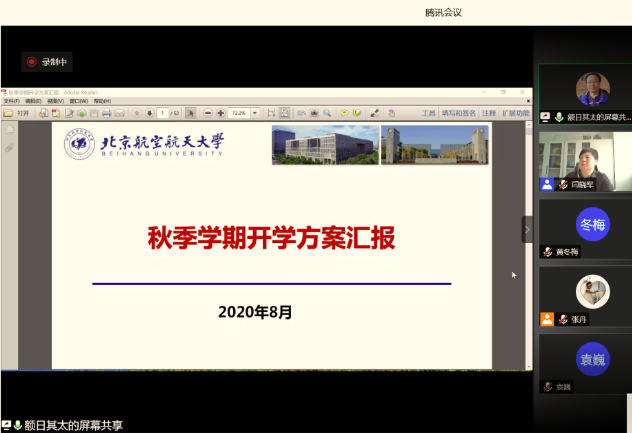
Task: Collapse participant panel using side chevron
Action: click(x=527, y=229)
